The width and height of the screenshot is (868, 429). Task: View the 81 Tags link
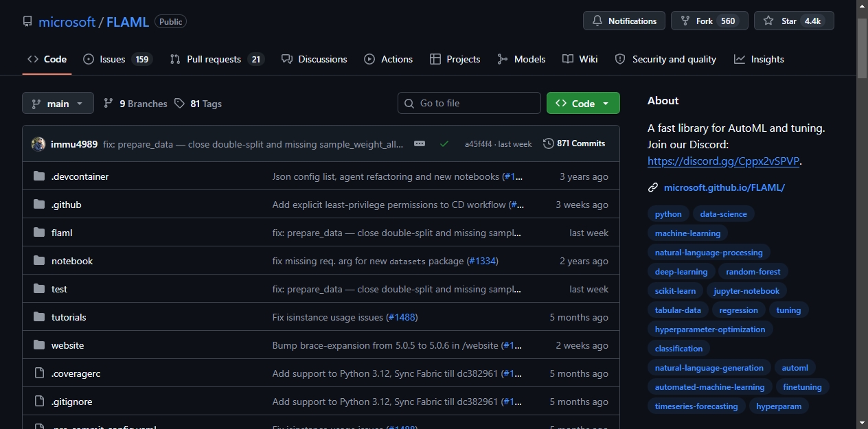(198, 104)
